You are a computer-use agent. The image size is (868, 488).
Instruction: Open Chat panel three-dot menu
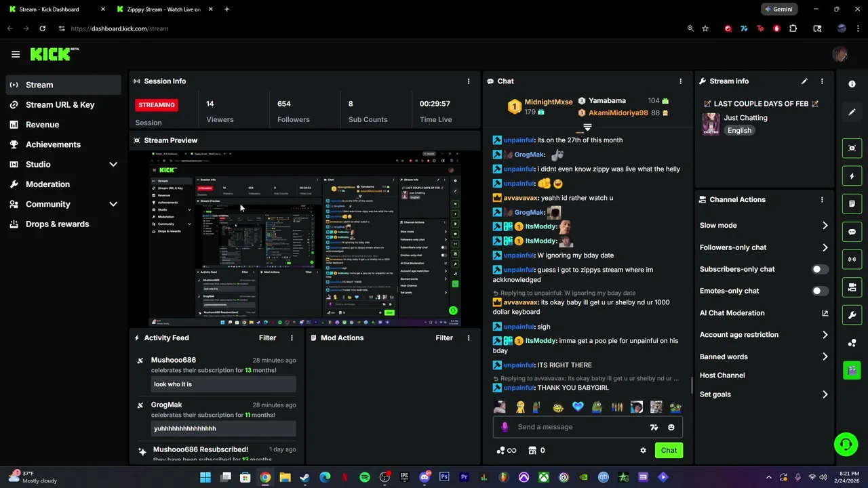(680, 81)
